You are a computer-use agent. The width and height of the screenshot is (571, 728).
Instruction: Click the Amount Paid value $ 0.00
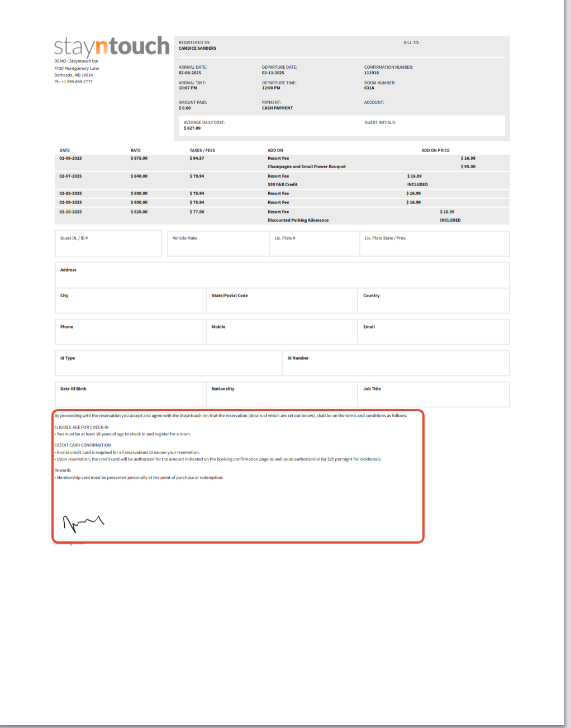click(x=185, y=108)
